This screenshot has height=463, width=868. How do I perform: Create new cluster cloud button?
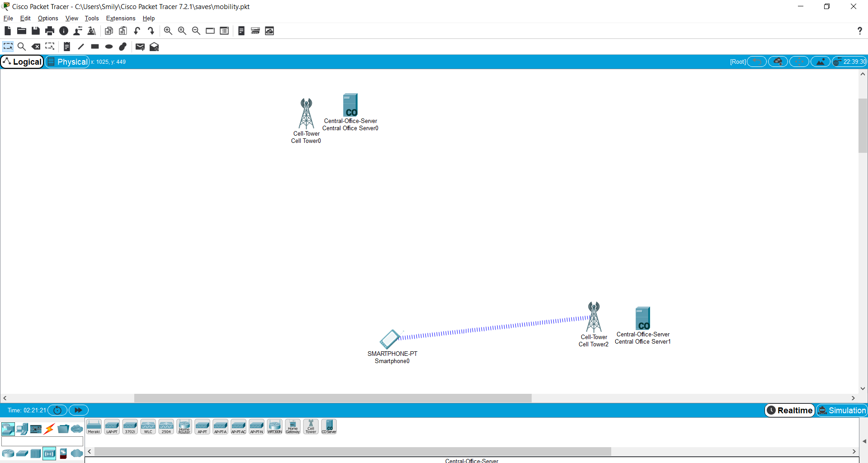778,61
